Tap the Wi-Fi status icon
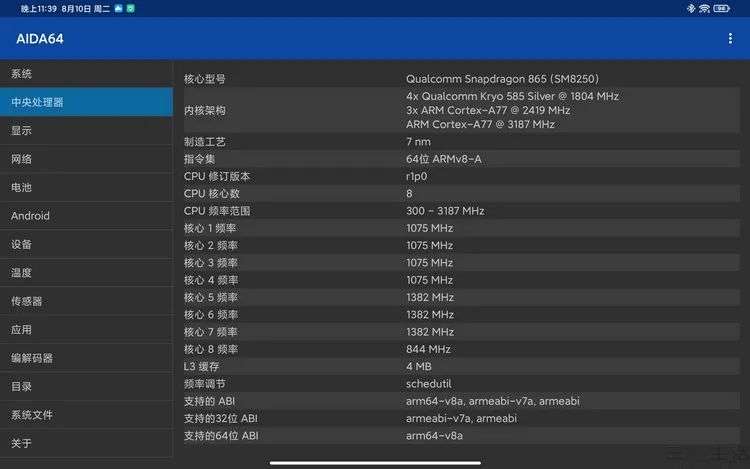This screenshot has width=750, height=469. [704, 9]
